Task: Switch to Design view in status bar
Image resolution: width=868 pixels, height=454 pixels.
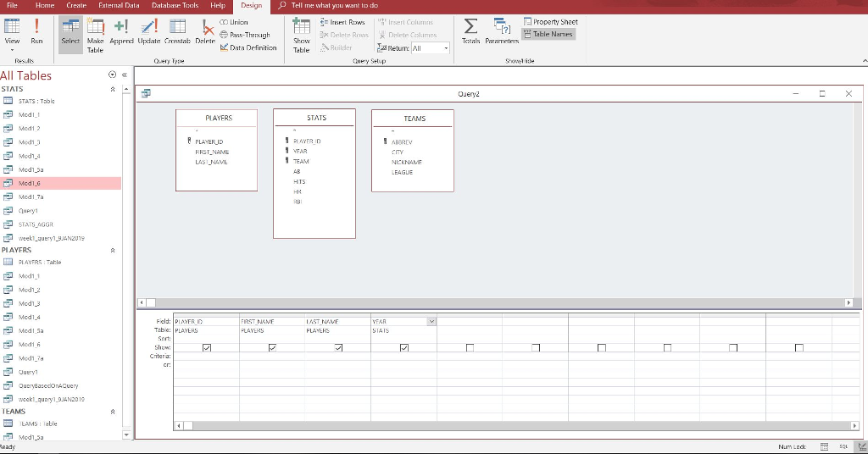Action: click(x=862, y=447)
